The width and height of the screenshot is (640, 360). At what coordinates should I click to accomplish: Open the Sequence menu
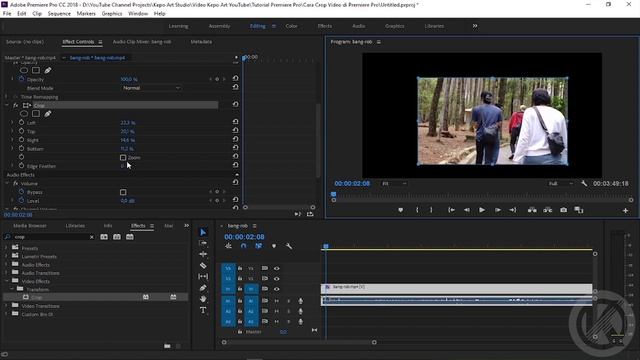(x=59, y=13)
